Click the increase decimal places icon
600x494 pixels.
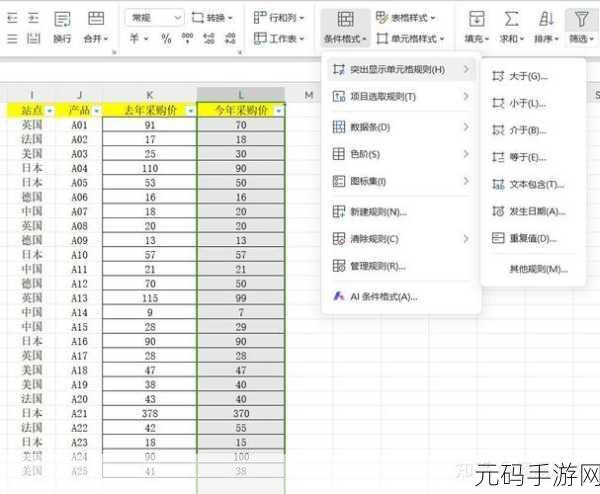click(x=209, y=38)
